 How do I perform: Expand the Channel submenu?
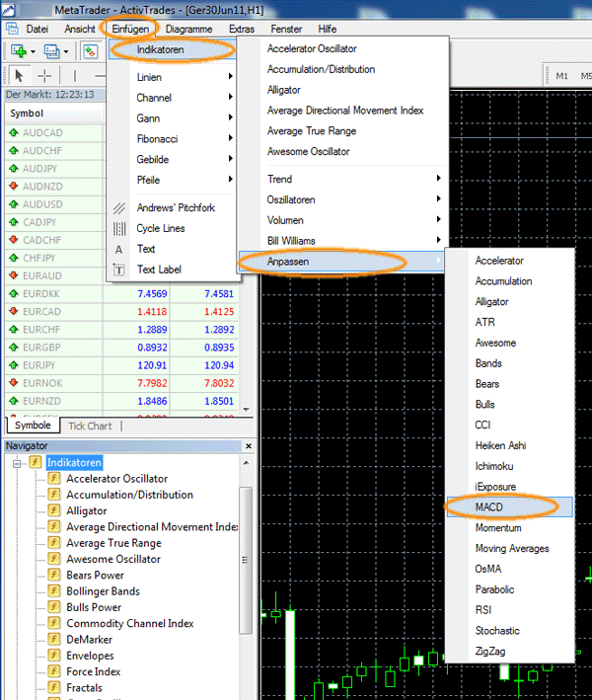[x=173, y=98]
